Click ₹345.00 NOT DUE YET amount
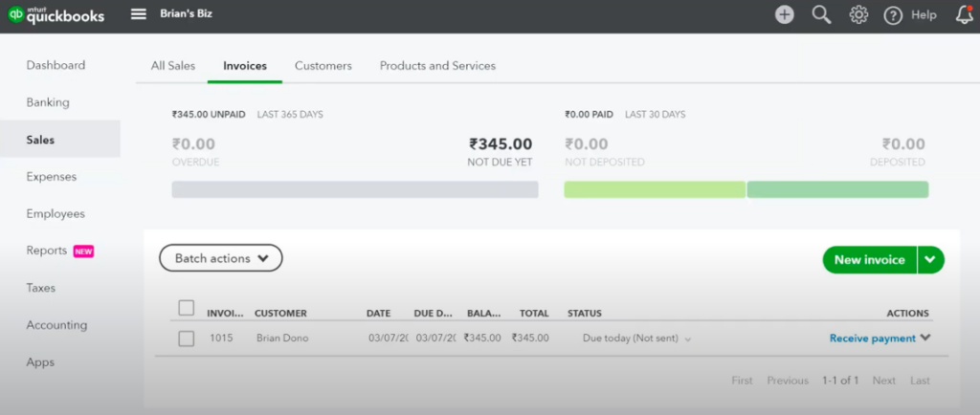Viewport: 980px width, 415px height. point(501,144)
